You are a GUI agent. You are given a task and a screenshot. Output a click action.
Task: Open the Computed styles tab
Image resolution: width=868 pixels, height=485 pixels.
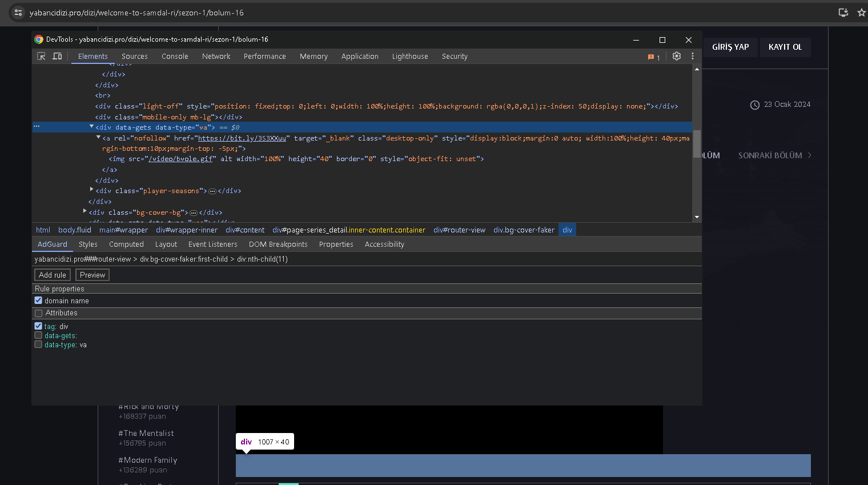[126, 244]
